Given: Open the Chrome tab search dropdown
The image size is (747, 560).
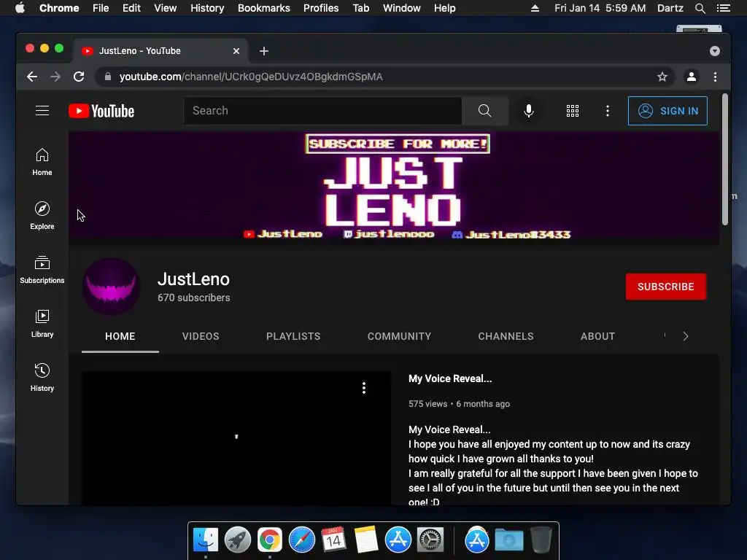Looking at the screenshot, I should (x=715, y=51).
